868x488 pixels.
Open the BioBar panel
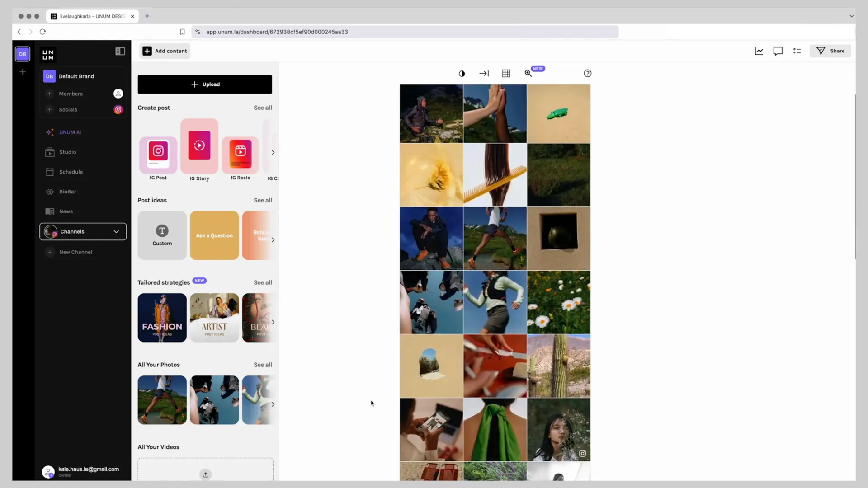[67, 191]
